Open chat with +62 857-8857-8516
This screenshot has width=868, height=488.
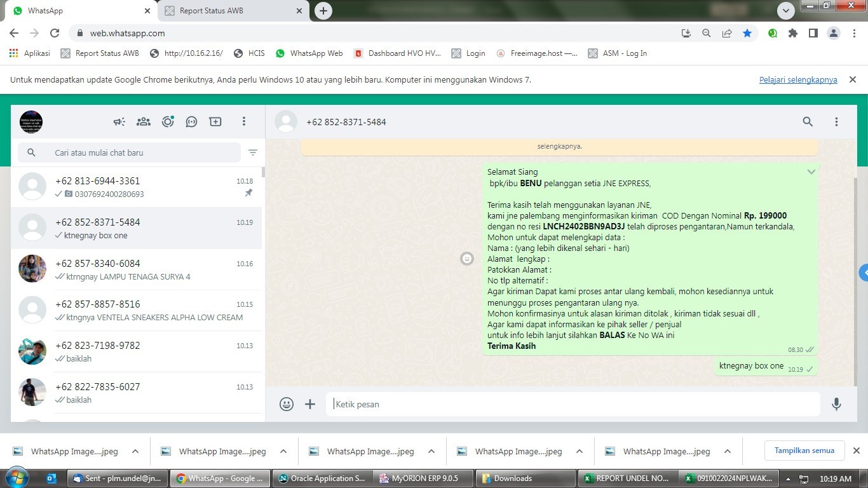(137, 311)
